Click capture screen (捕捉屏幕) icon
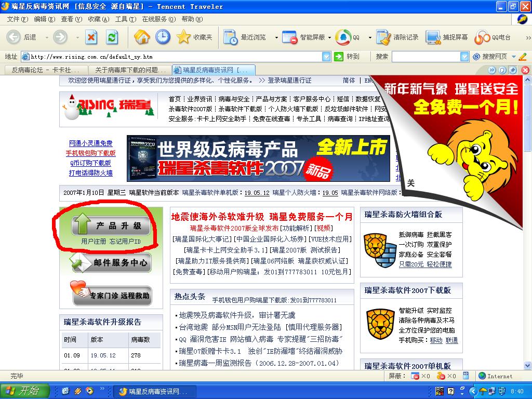Screen dimensions: 532x399 (433, 37)
